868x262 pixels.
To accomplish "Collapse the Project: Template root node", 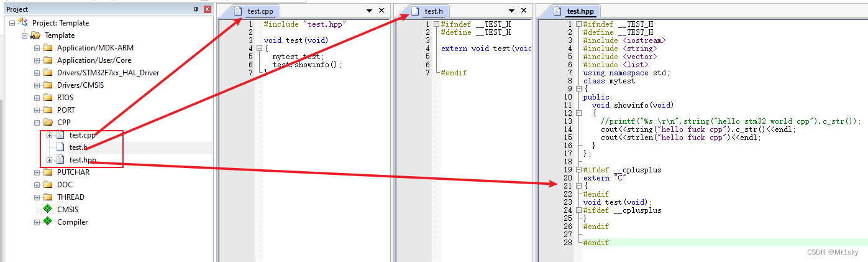I will click(x=13, y=23).
